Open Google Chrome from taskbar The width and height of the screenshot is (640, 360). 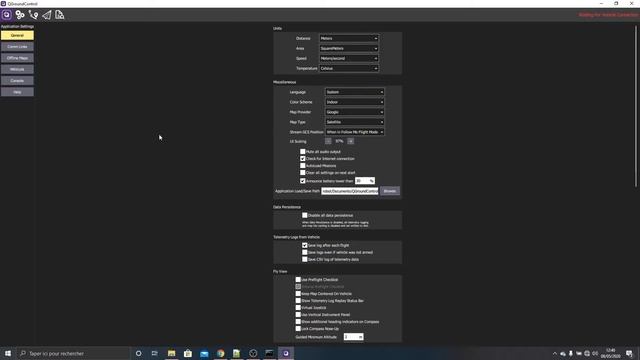pyautogui.click(x=220, y=353)
